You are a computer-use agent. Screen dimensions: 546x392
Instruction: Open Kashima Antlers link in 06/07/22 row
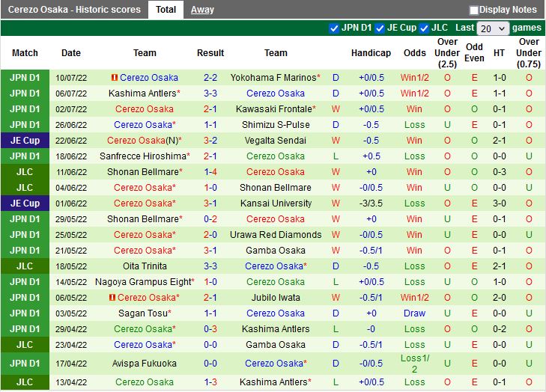tap(142, 94)
